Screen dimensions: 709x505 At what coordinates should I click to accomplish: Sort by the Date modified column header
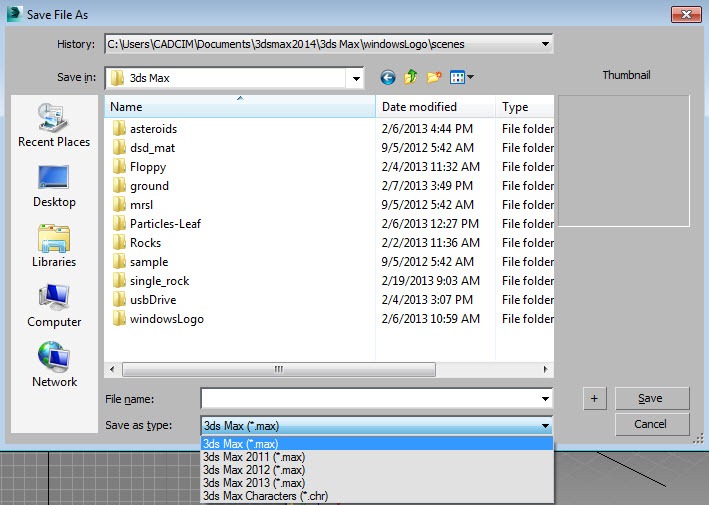coord(435,107)
